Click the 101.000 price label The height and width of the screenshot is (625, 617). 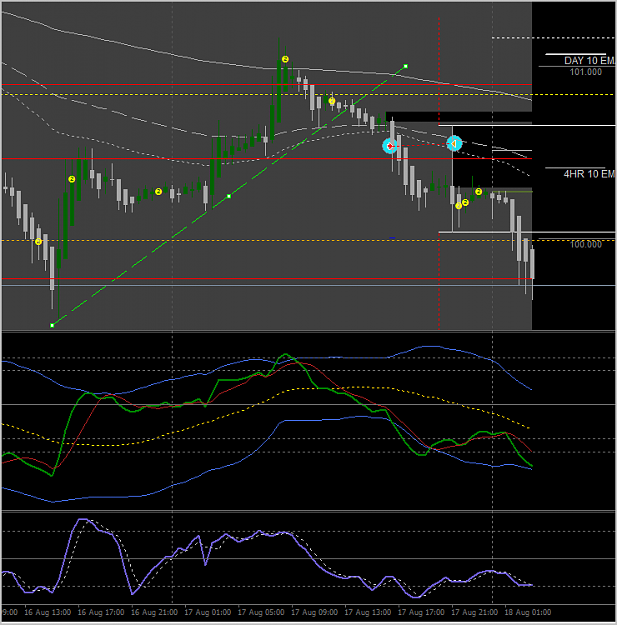pos(586,72)
